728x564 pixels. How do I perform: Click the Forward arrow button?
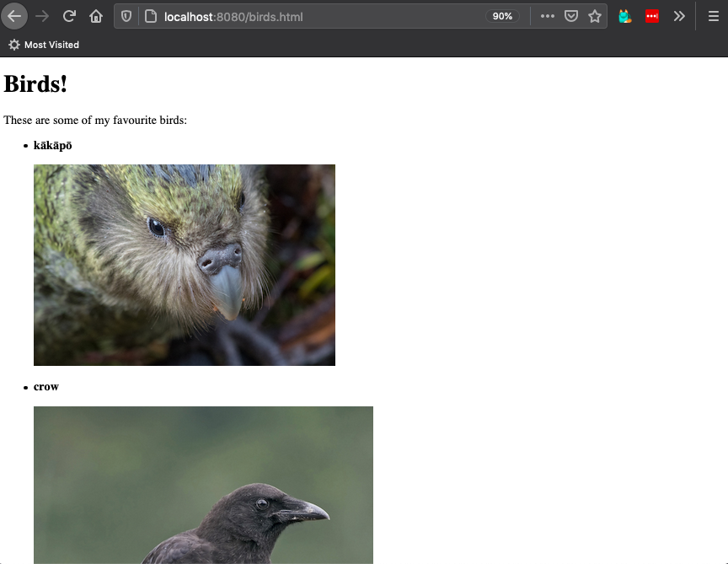click(42, 16)
